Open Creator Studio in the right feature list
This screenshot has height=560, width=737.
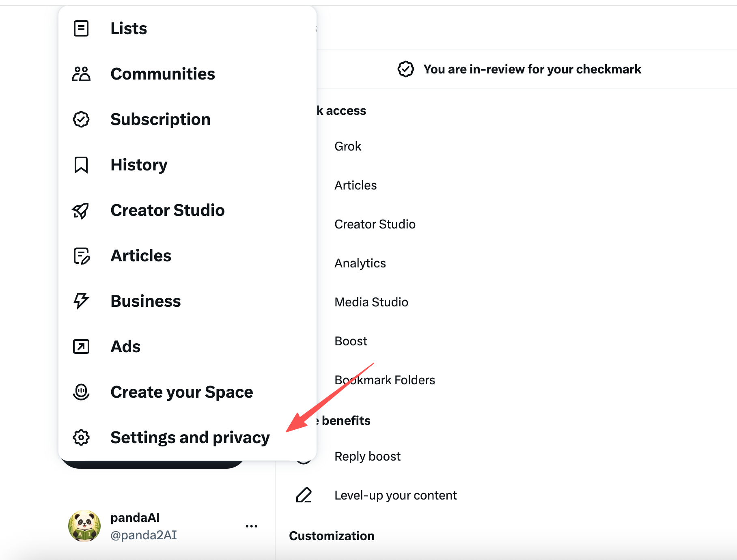tap(375, 224)
